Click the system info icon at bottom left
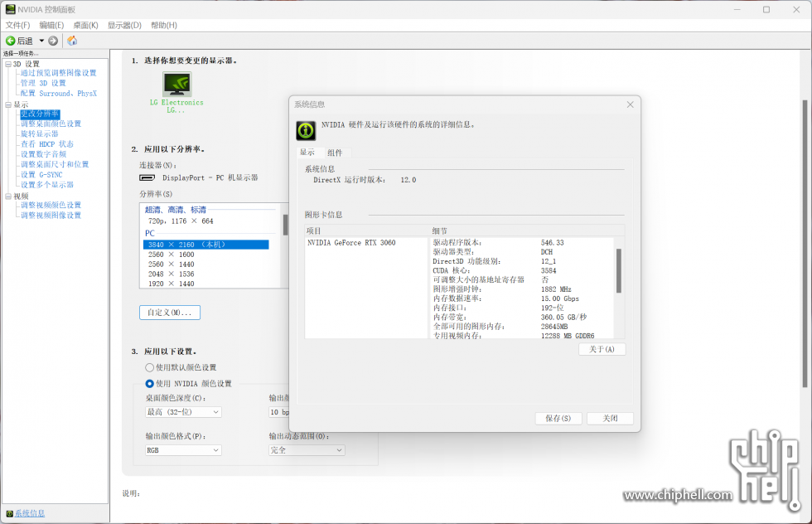Image resolution: width=812 pixels, height=524 pixels. click(x=9, y=513)
